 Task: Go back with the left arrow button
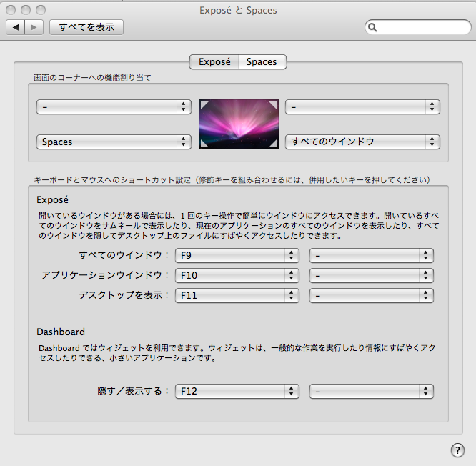coord(16,27)
